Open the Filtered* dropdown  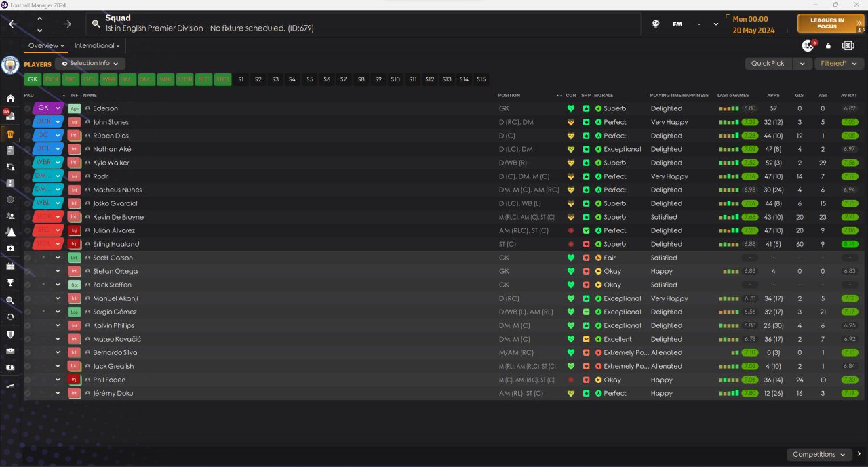click(839, 63)
